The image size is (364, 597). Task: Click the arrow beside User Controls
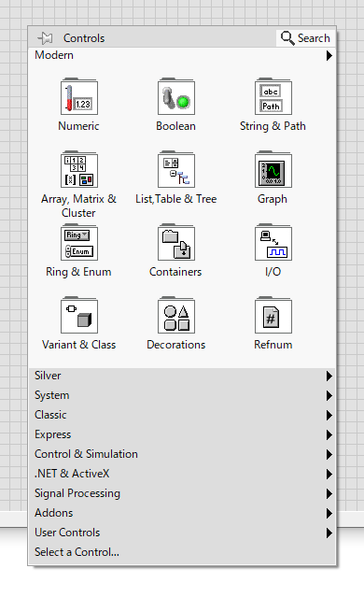(329, 533)
